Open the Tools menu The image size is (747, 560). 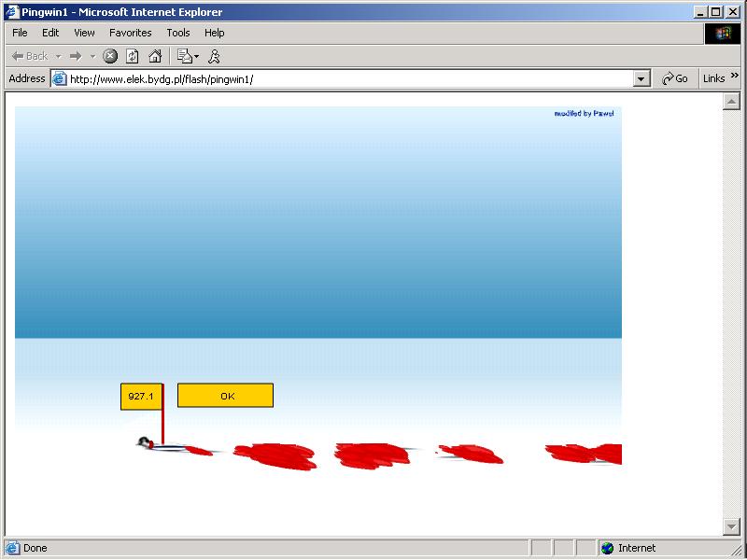178,33
